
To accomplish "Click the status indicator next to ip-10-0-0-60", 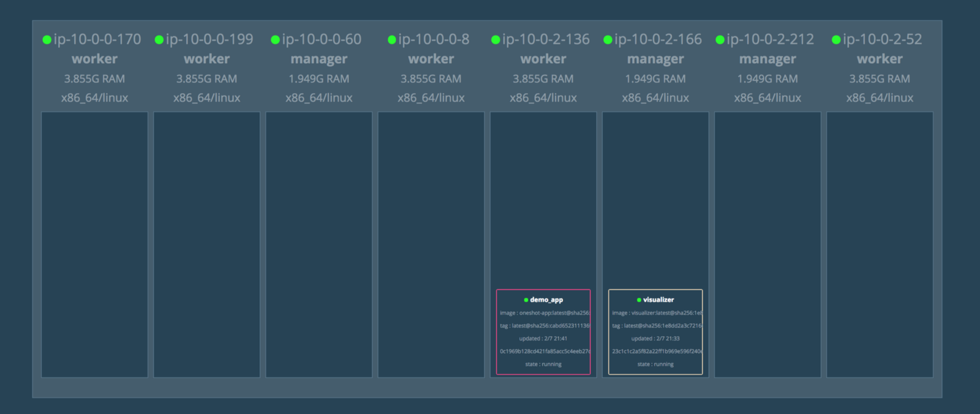I will tap(275, 40).
